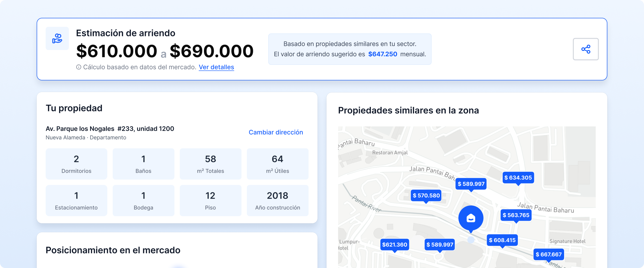
Task: Click the $563.765 map price tag
Action: (515, 215)
